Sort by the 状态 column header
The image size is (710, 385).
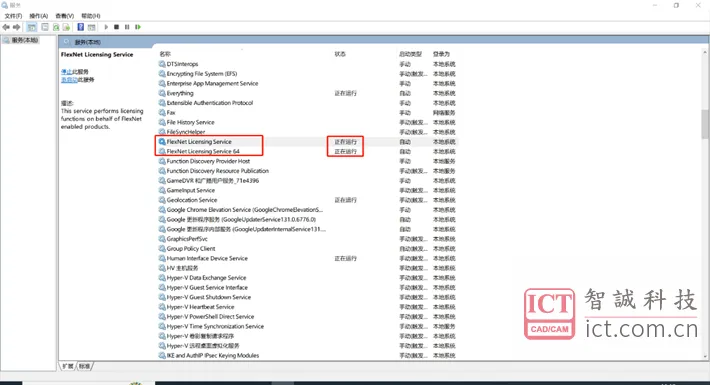340,54
